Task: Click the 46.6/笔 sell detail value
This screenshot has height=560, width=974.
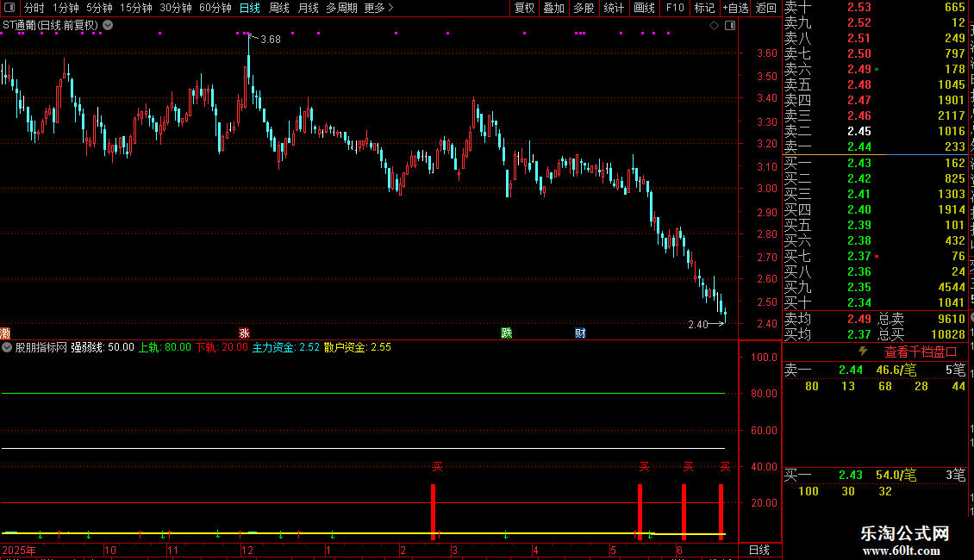Action: 896,370
